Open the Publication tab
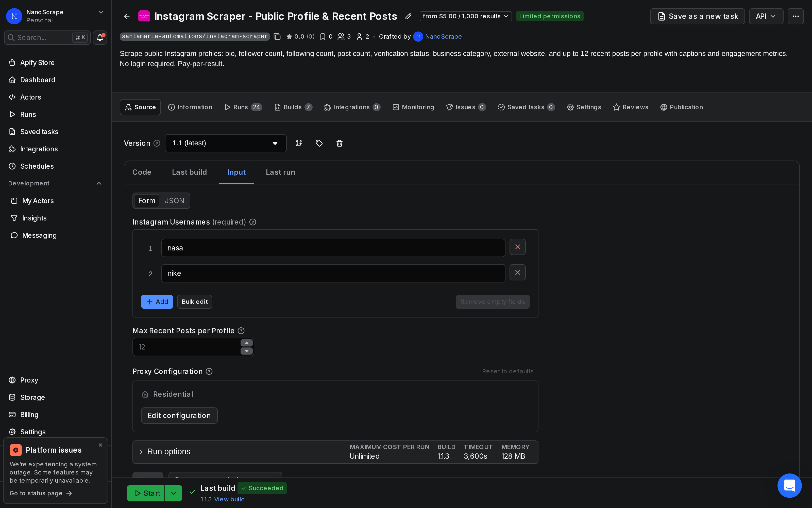 [x=681, y=107]
